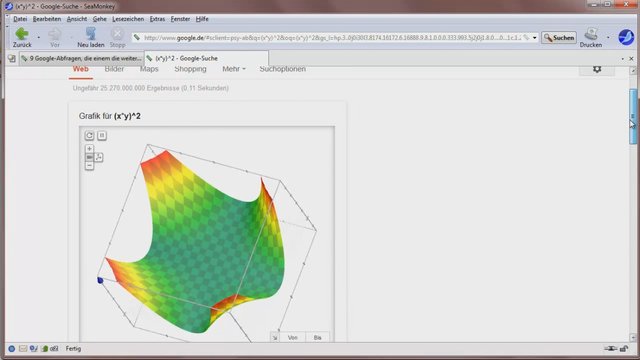Click the Bis range field
This screenshot has width=640, height=360.
[317, 338]
